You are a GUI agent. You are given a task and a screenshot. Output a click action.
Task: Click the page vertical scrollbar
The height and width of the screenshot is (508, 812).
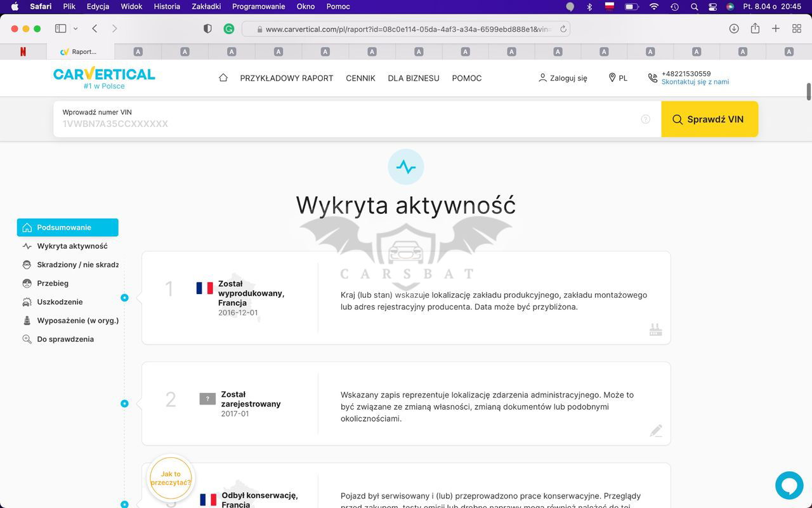tap(808, 91)
